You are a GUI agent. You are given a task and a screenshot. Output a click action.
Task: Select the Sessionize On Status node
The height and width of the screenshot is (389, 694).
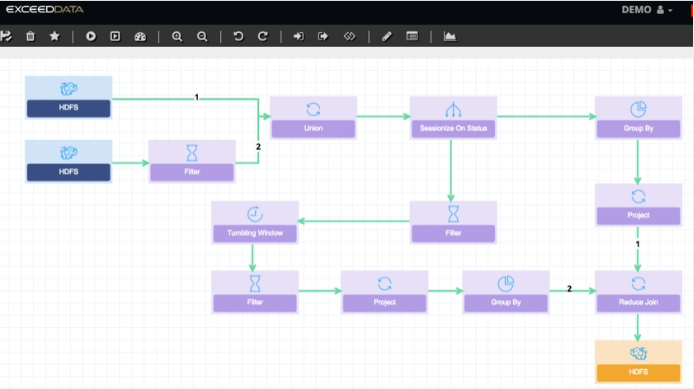point(453,118)
